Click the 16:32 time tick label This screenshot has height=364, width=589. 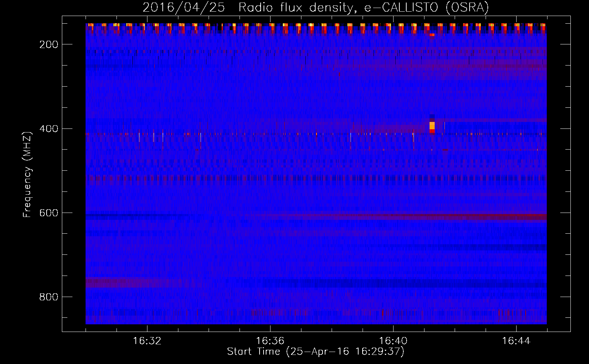[x=147, y=341]
